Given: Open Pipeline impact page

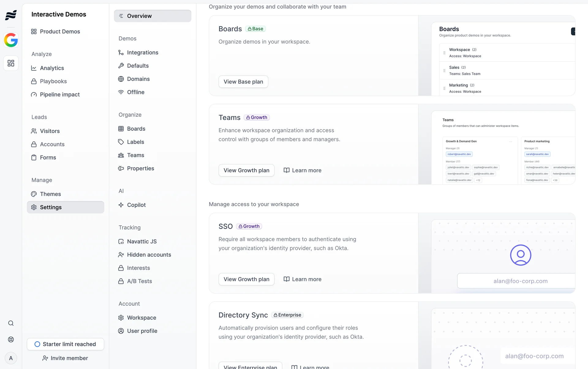Looking at the screenshot, I should [60, 94].
